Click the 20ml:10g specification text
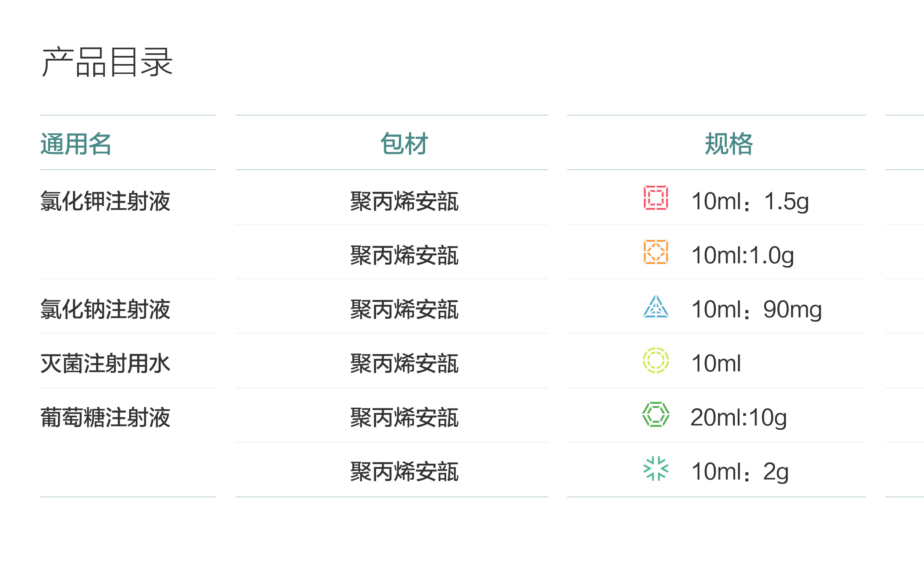 point(738,418)
